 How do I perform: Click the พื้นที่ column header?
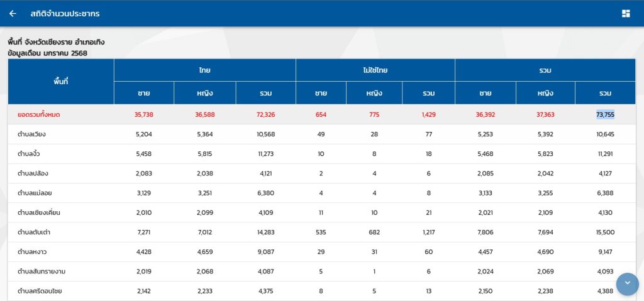point(61,82)
